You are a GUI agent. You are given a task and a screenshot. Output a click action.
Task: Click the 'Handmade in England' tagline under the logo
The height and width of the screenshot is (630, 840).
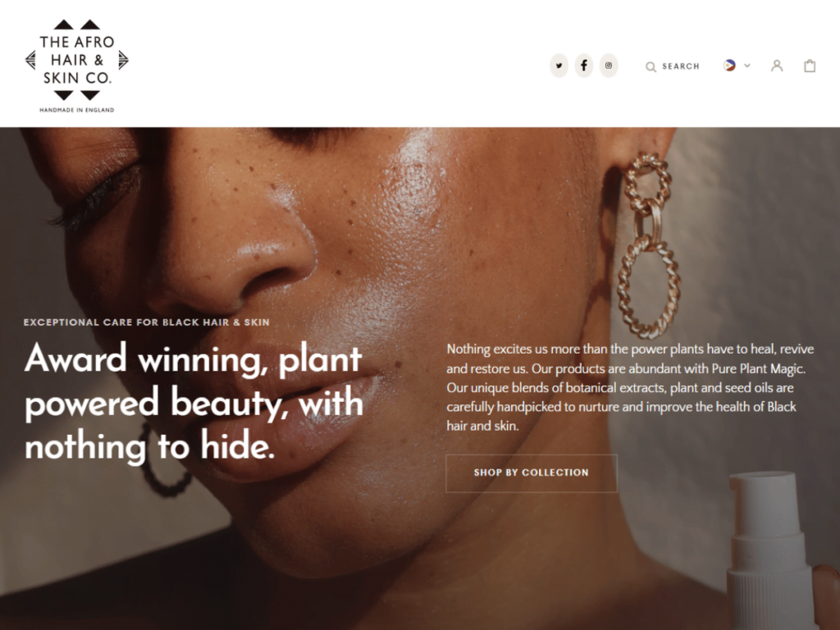point(76,110)
